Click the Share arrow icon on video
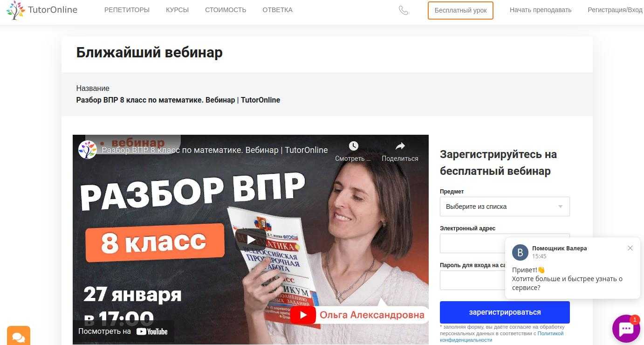Viewport: 644px width, 345px height. [x=400, y=146]
